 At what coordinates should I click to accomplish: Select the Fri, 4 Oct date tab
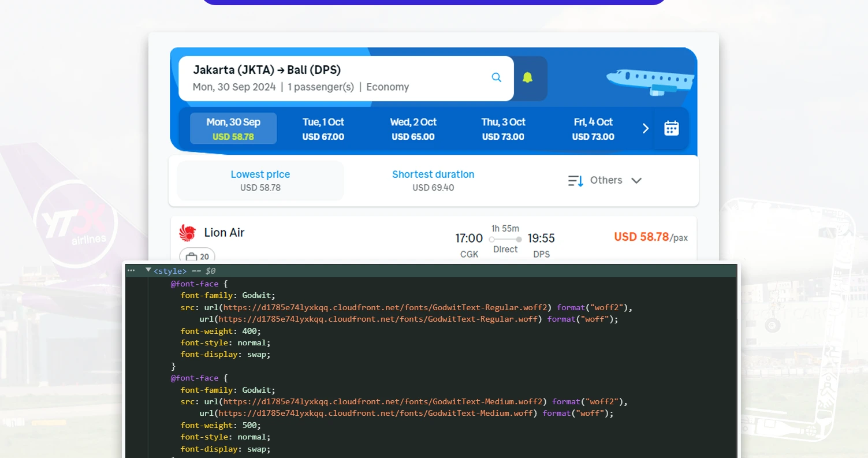click(x=593, y=128)
